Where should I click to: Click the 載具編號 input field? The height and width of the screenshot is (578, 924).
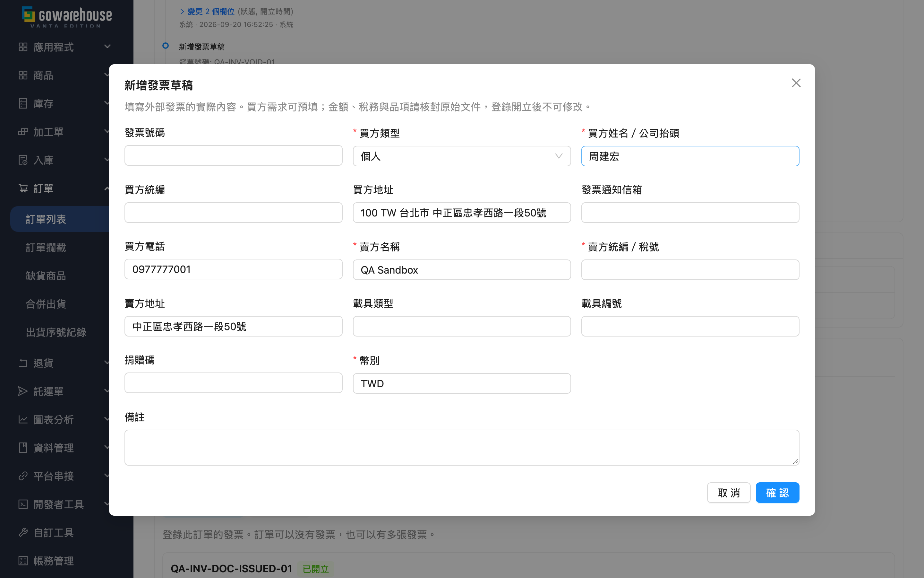(x=690, y=326)
